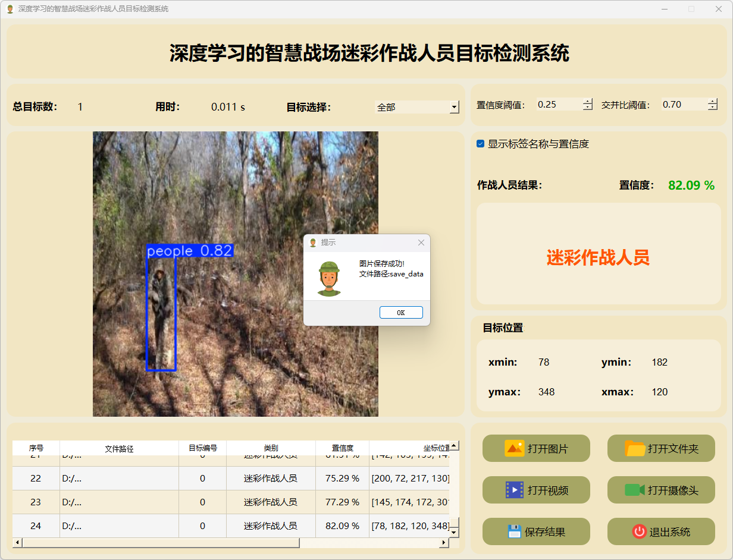The height and width of the screenshot is (560, 733).
Task: Decrease the IoU threshold value
Action: pos(713,108)
